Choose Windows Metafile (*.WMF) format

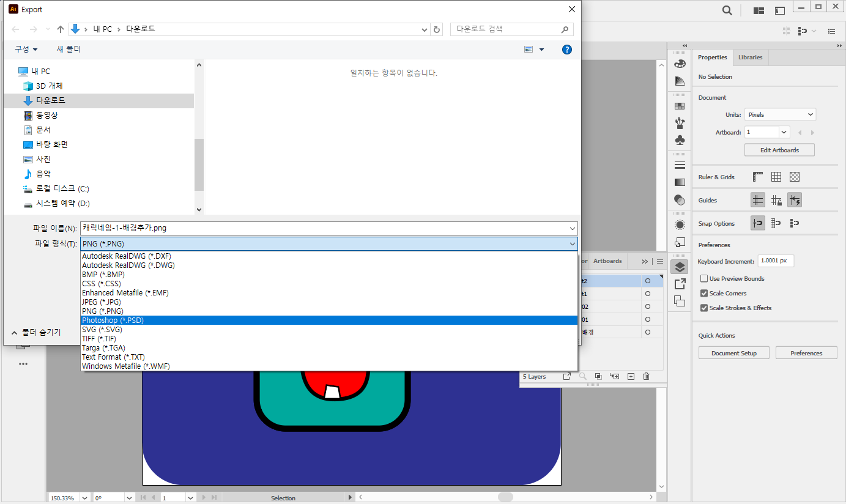point(329,366)
